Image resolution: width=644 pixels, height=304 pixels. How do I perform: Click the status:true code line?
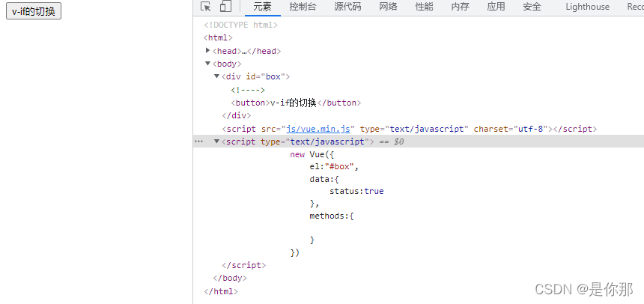(x=356, y=191)
